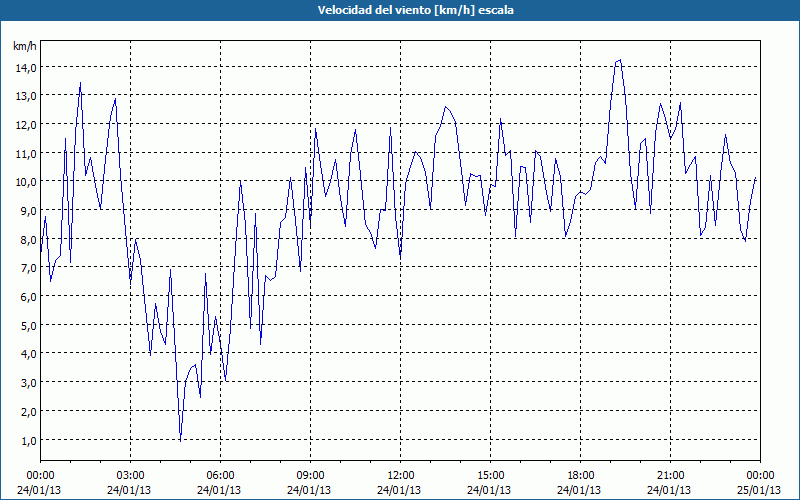The width and height of the screenshot is (800, 500).
Task: Click the lowest wind speed point near 1 km/h
Action: pos(180,440)
